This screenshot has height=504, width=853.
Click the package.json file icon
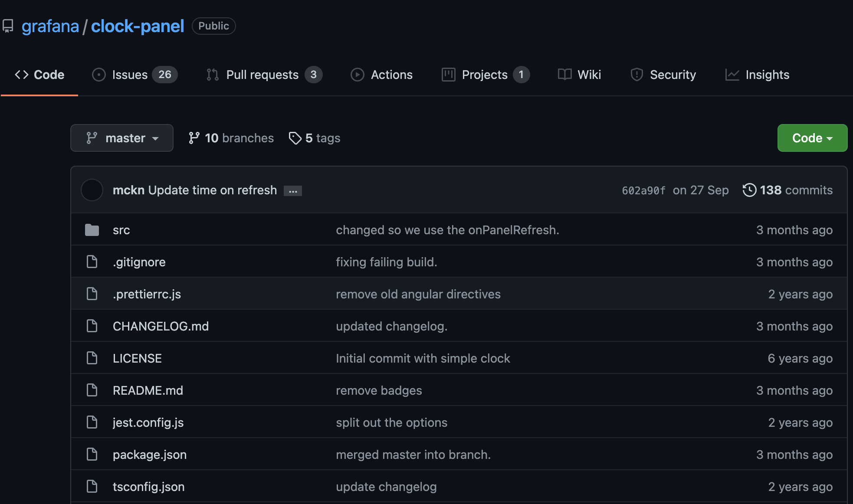point(92,455)
